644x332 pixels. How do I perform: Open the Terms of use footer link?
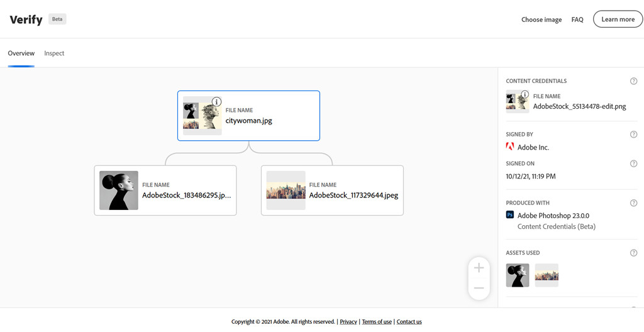tap(377, 322)
